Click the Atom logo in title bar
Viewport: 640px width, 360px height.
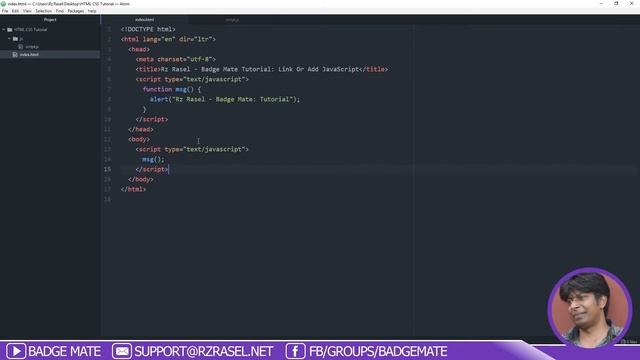[3, 4]
